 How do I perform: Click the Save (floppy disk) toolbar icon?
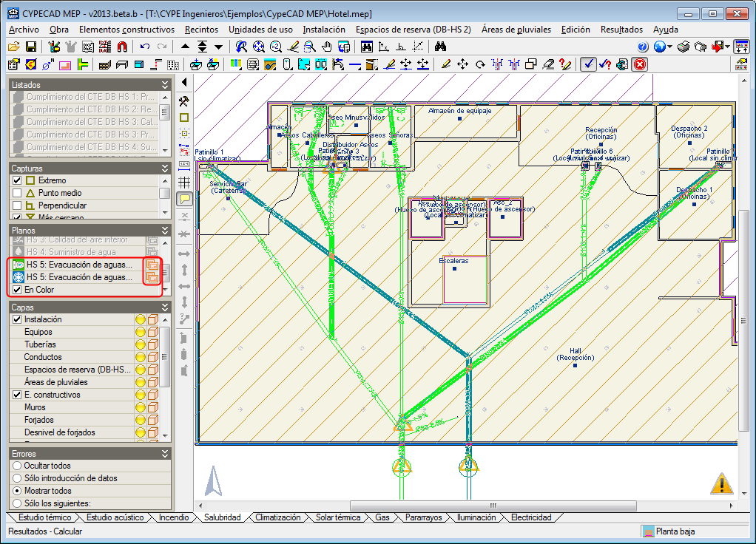(x=31, y=47)
